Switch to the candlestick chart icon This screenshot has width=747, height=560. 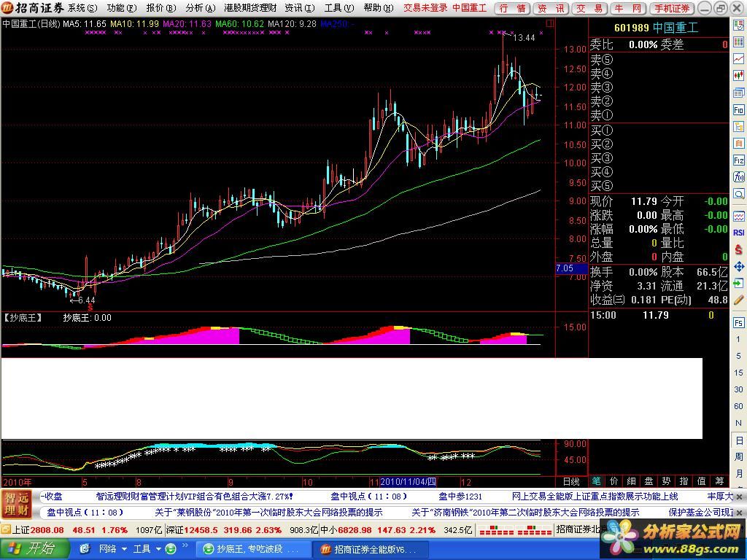[x=738, y=76]
